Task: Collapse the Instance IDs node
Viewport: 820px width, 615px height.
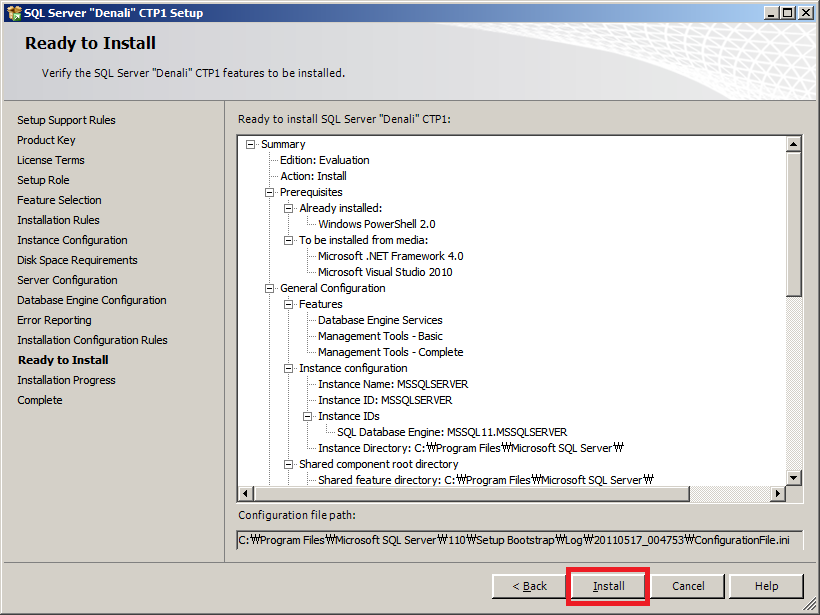Action: (x=308, y=416)
